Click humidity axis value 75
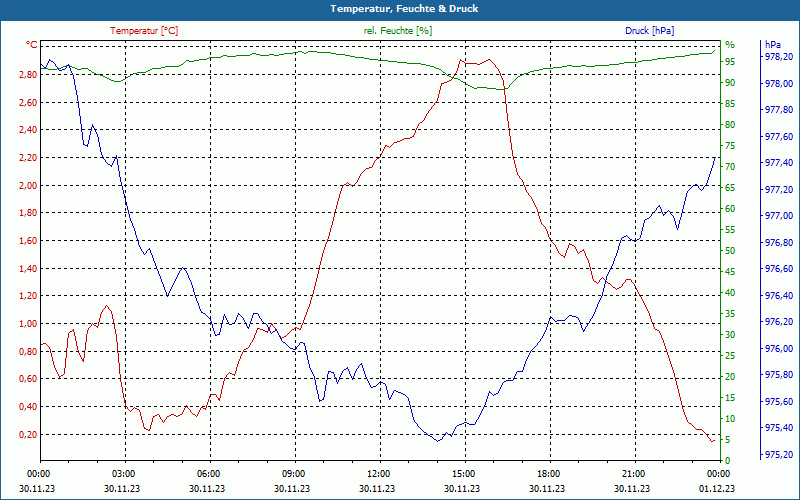The width and height of the screenshot is (800, 500). coord(730,146)
